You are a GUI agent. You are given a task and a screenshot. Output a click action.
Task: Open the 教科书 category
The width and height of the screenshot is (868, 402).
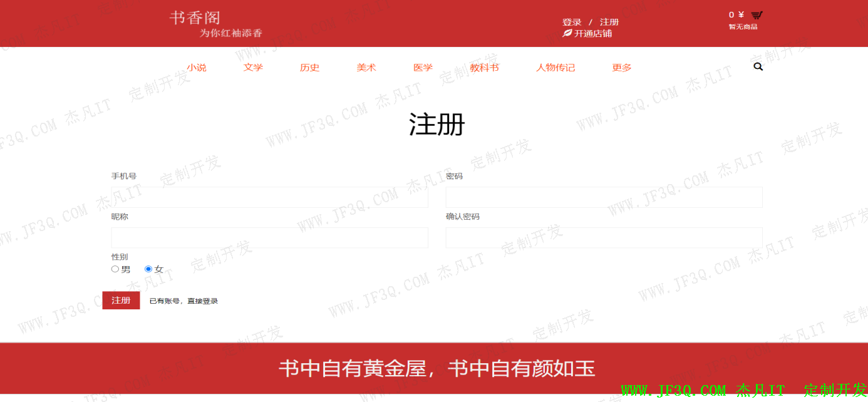pos(484,68)
